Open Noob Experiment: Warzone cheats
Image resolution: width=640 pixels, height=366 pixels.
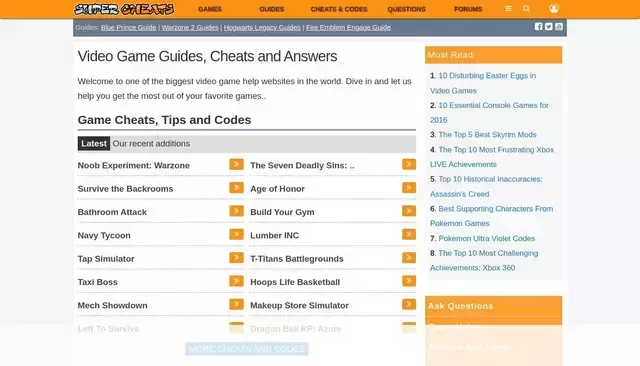(133, 165)
